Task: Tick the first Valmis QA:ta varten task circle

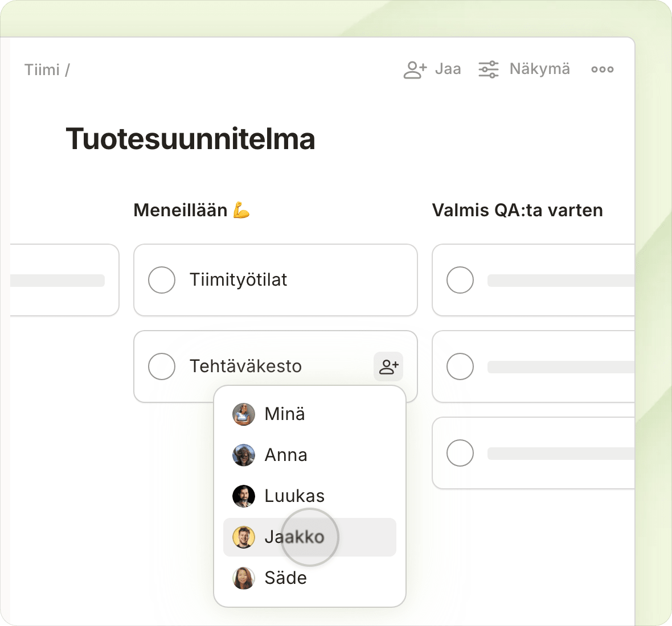Action: coord(460,280)
